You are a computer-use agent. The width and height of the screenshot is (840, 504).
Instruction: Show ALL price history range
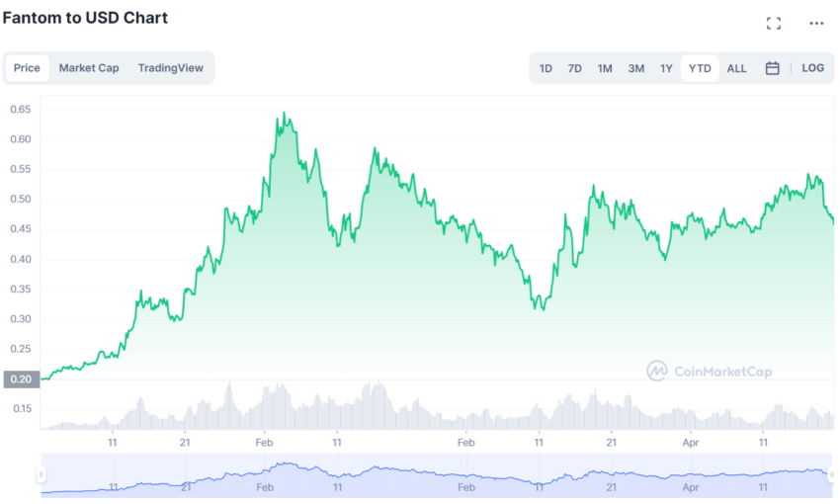pyautogui.click(x=736, y=68)
